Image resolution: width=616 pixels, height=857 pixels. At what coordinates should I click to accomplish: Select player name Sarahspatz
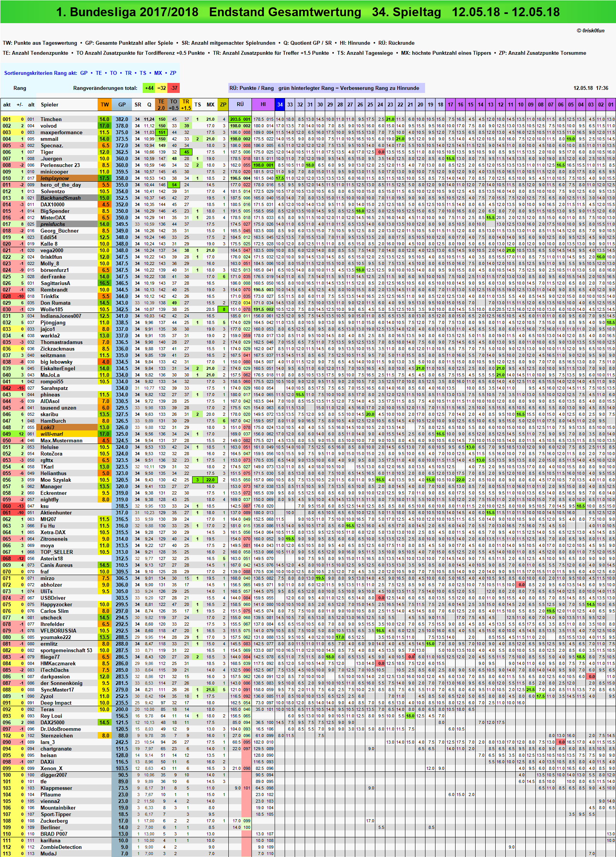coord(54,388)
